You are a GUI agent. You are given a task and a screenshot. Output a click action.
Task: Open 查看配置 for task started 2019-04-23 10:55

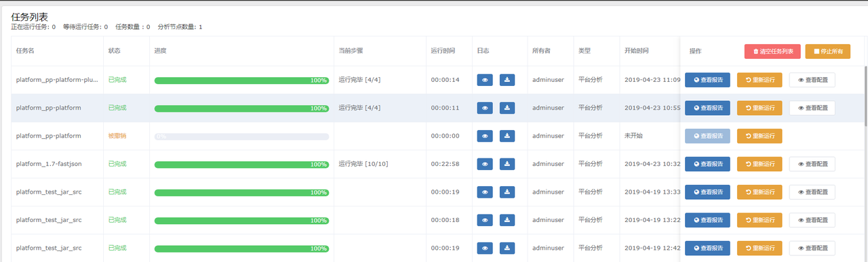pyautogui.click(x=812, y=108)
